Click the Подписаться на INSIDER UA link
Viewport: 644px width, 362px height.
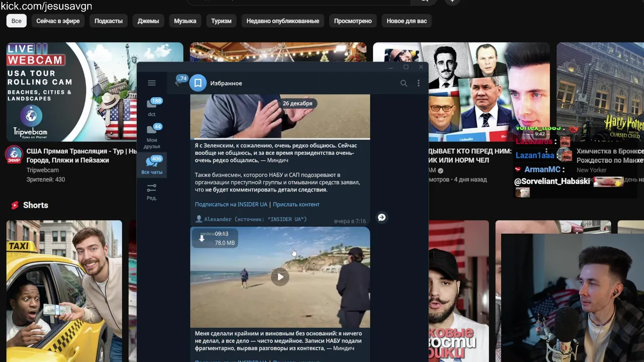tap(231, 205)
